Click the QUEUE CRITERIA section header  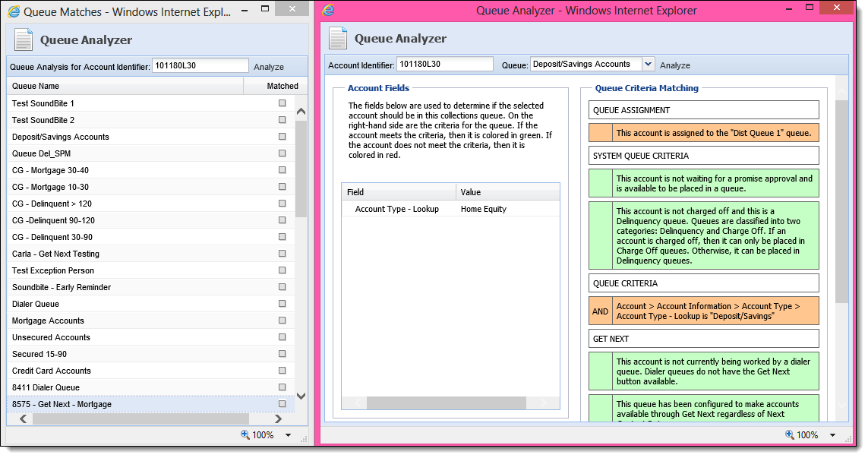coord(704,283)
